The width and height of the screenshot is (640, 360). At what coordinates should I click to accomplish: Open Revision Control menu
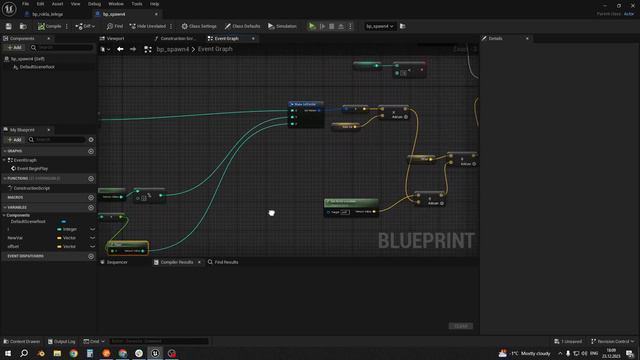pyautogui.click(x=612, y=341)
